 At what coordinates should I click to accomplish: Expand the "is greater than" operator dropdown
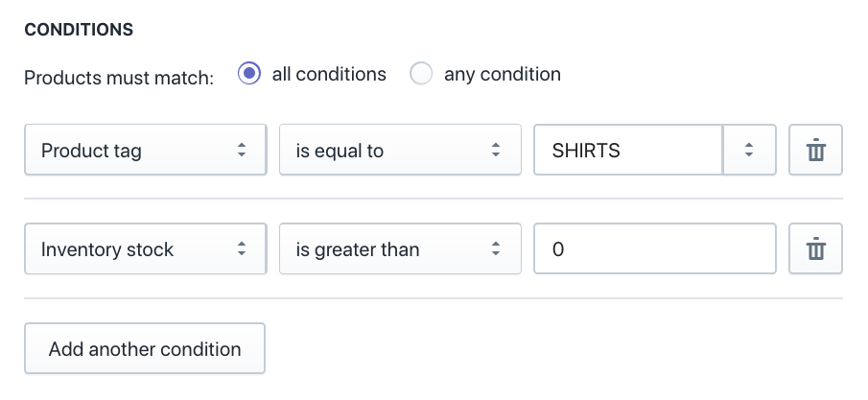(388, 249)
